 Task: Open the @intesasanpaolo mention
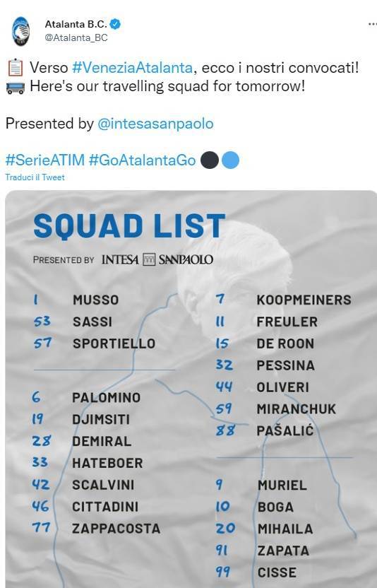point(155,124)
